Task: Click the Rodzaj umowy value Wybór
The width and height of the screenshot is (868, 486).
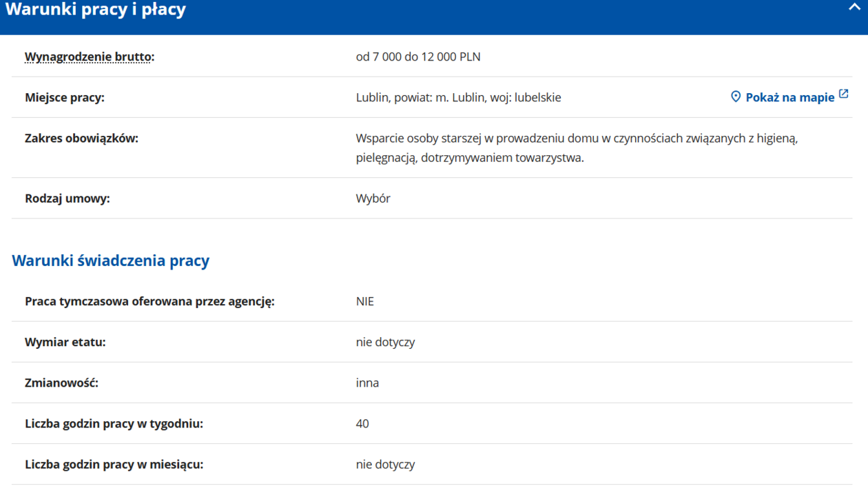Action: pyautogui.click(x=373, y=199)
